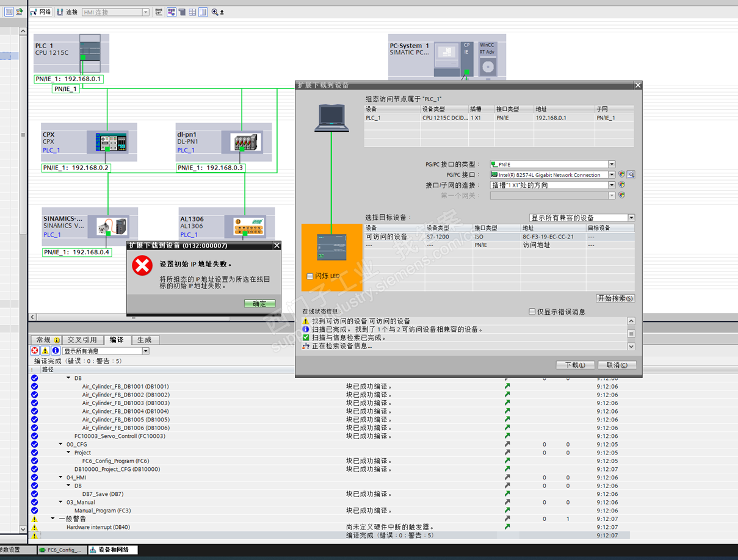Switch to the 生成 tab

[x=144, y=340]
